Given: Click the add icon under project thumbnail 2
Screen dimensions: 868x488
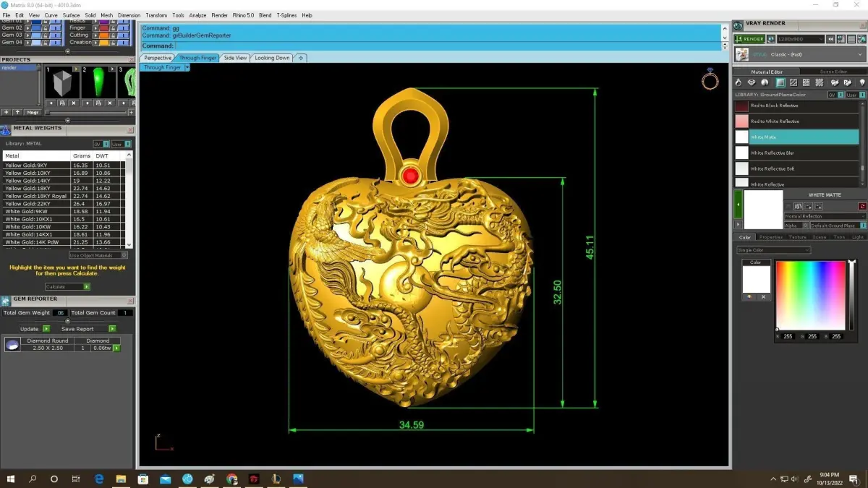Looking at the screenshot, I should click(88, 103).
